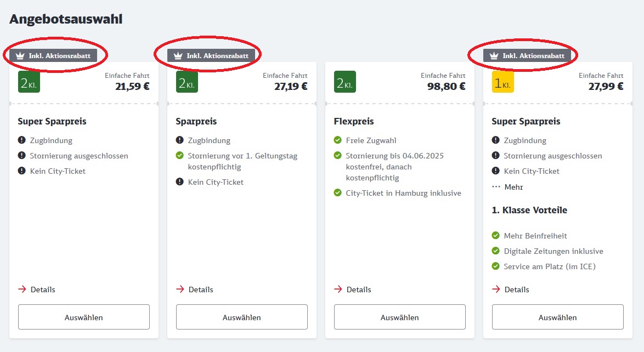Click the warning icon beside Zugbindung in the Sparpreis card
644x352 pixels.
pos(179,140)
